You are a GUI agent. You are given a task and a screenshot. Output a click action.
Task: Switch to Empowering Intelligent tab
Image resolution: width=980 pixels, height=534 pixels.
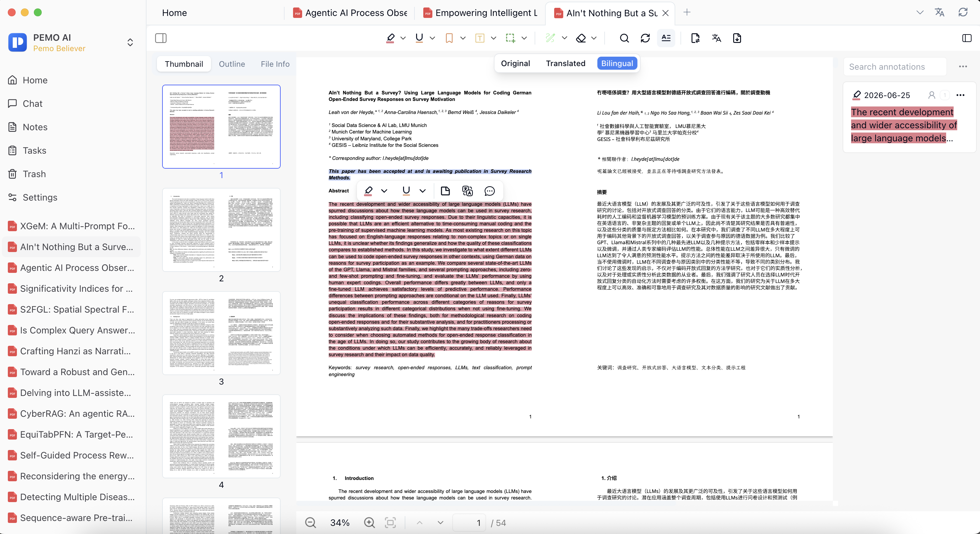[x=480, y=13]
